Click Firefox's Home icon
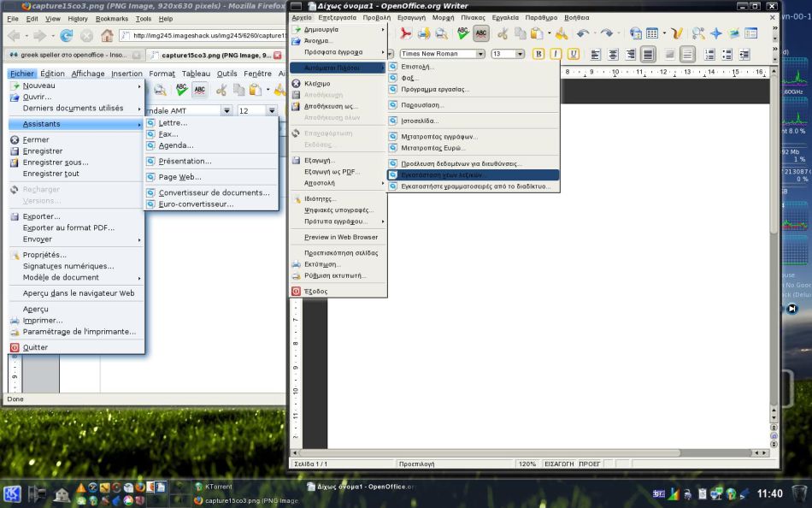Image resolution: width=812 pixels, height=508 pixels. (x=107, y=36)
